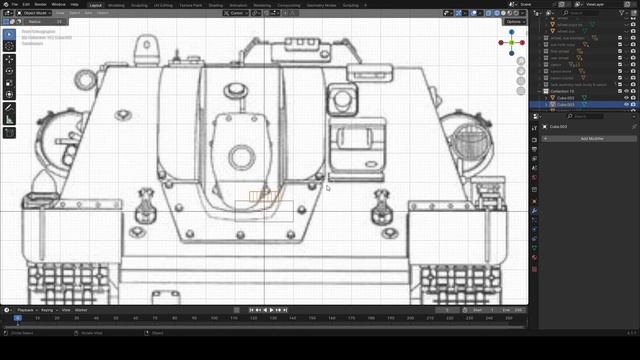The height and width of the screenshot is (360, 640).
Task: Open the Output properties tab
Action: pyautogui.click(x=534, y=149)
